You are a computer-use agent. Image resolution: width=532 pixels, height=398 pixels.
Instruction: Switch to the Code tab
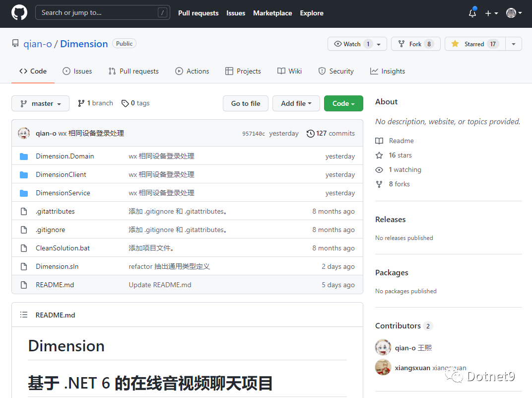pyautogui.click(x=33, y=71)
